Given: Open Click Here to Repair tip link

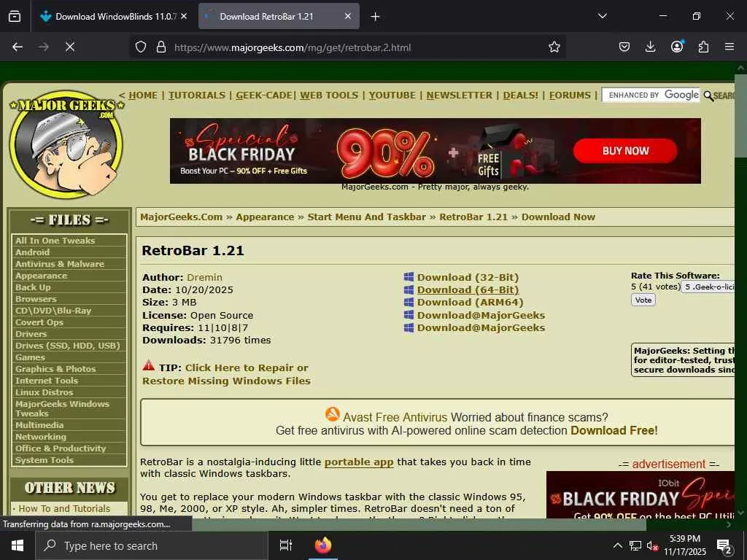Looking at the screenshot, I should (x=226, y=374).
